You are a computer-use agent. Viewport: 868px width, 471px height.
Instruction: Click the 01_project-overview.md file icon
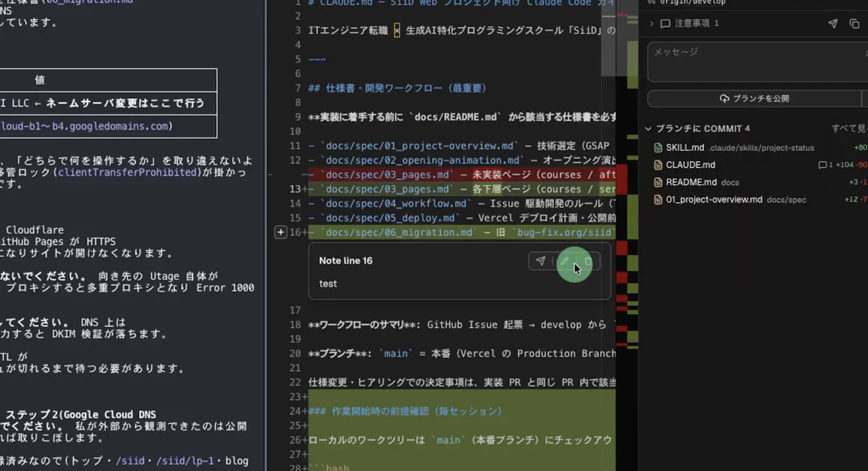click(x=658, y=200)
